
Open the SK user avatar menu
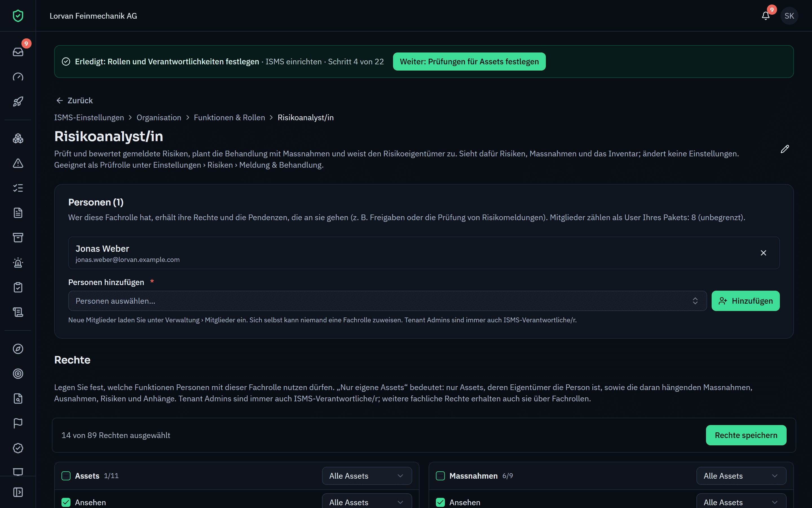(789, 16)
